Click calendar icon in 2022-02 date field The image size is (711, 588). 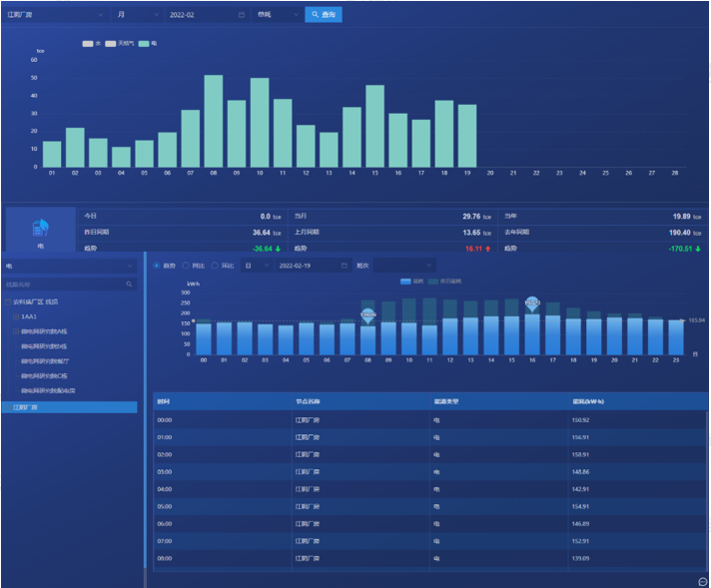point(242,15)
